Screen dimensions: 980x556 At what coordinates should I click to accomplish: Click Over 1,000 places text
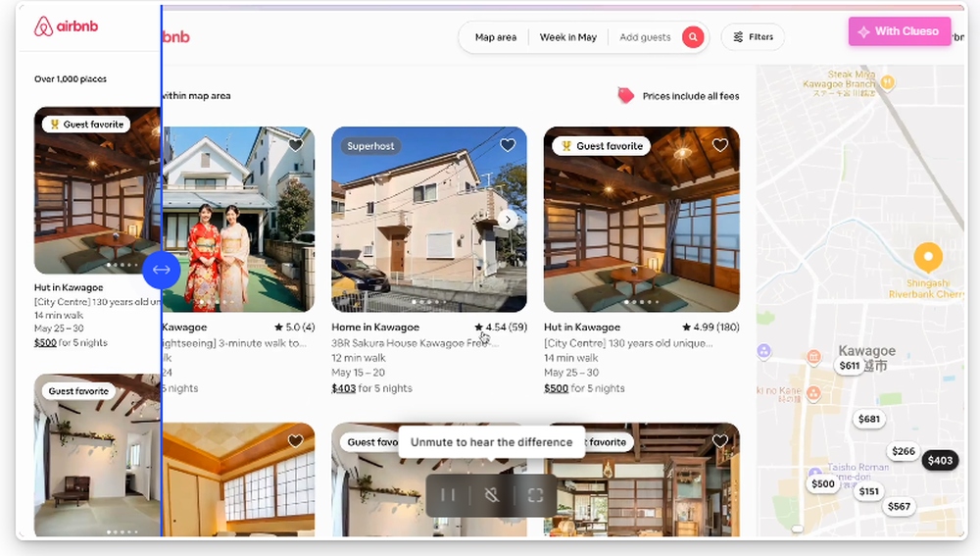coord(70,78)
